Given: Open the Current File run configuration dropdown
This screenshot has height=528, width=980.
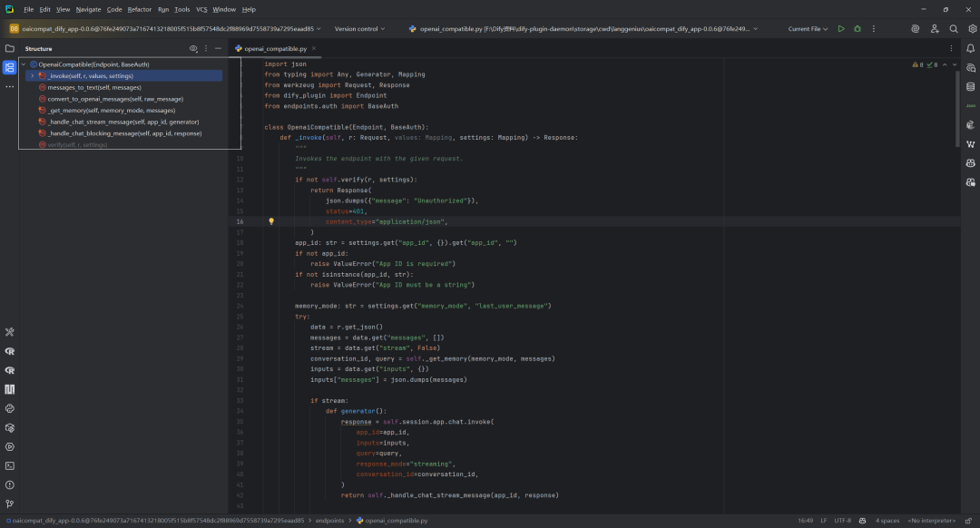Looking at the screenshot, I should 808,29.
